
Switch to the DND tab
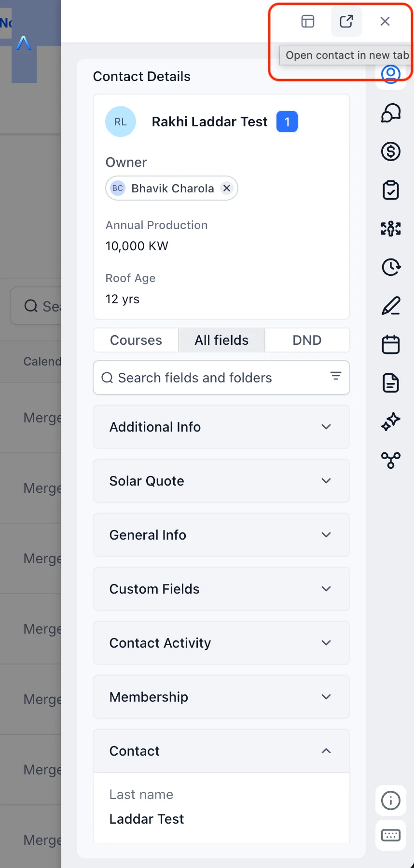click(307, 340)
